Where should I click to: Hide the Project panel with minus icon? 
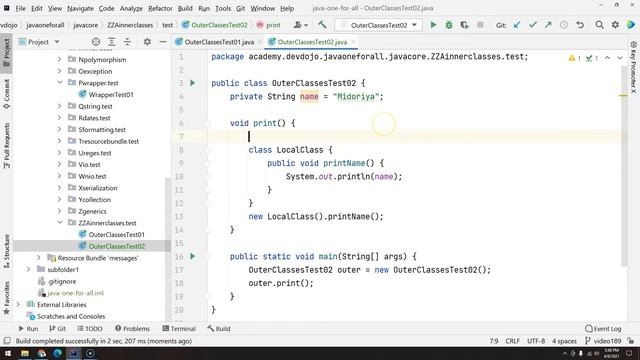pos(162,42)
